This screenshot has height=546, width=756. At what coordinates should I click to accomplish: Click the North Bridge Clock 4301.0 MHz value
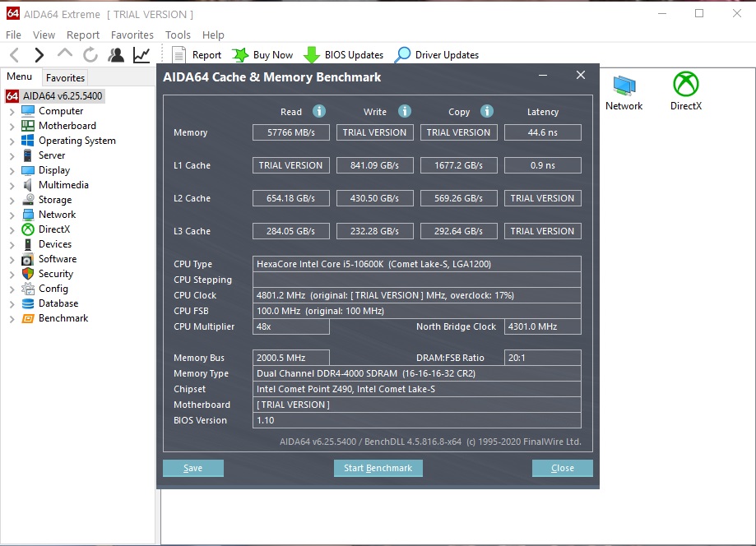point(542,326)
